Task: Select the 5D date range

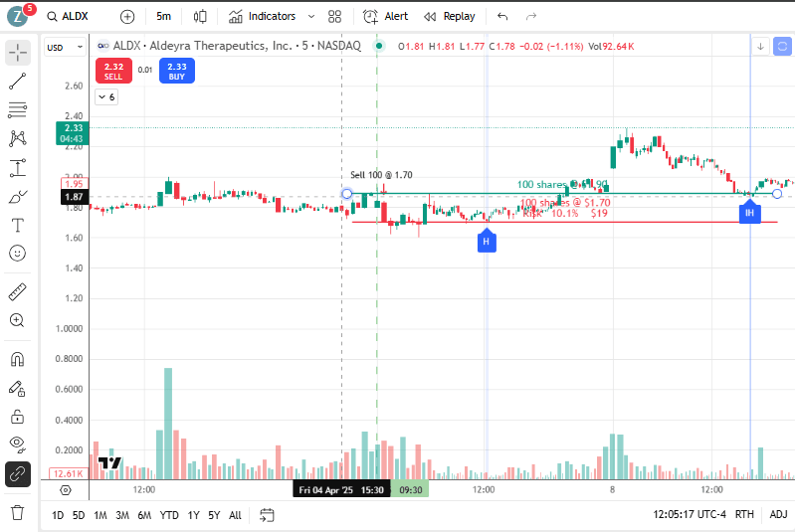Action: tap(78, 515)
